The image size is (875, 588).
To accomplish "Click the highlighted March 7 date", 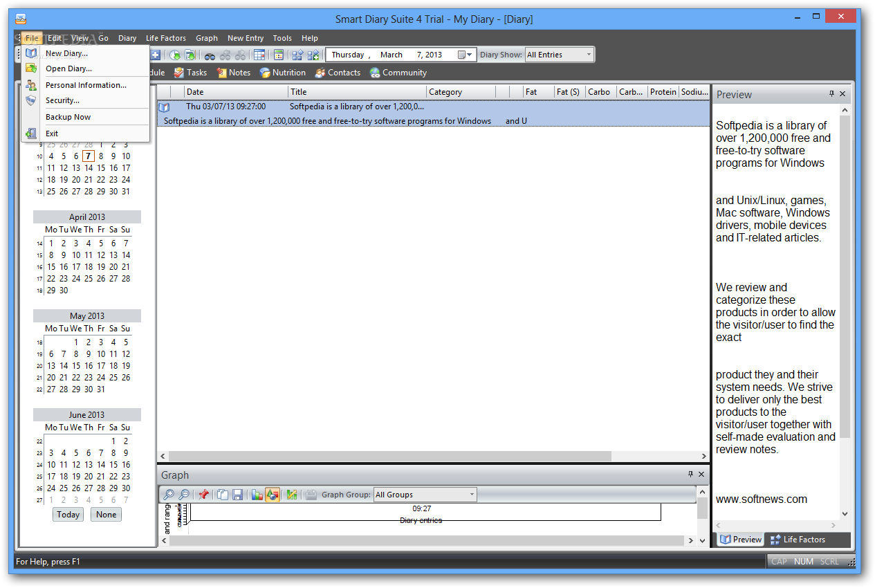I will (x=89, y=156).
